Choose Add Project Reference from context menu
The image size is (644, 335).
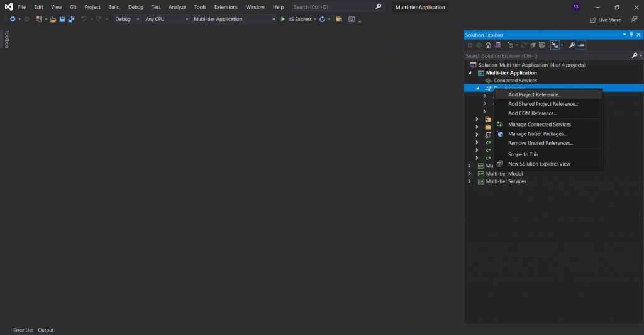coord(548,94)
